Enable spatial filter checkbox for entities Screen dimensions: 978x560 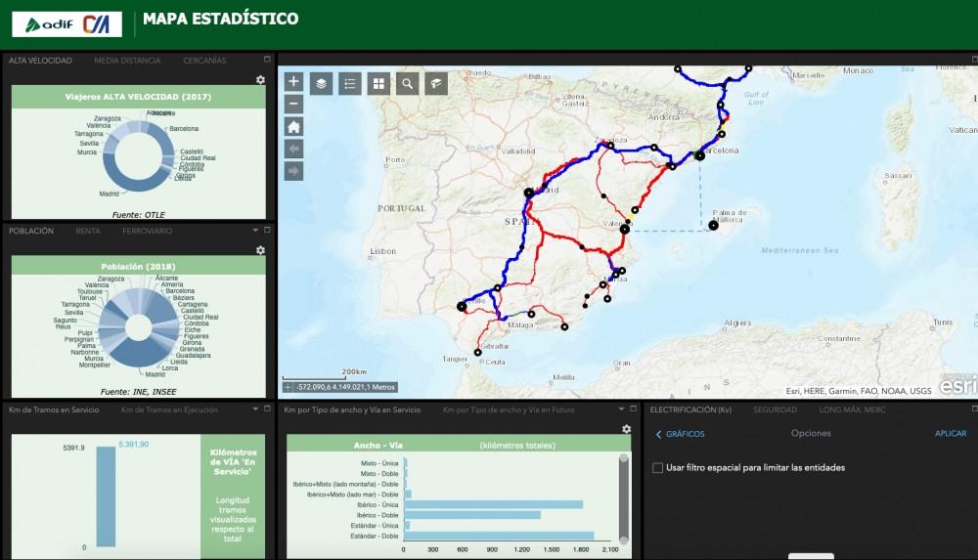click(657, 468)
